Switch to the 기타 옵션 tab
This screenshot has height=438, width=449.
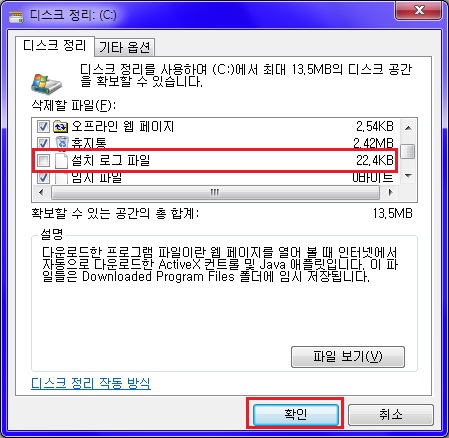[125, 47]
